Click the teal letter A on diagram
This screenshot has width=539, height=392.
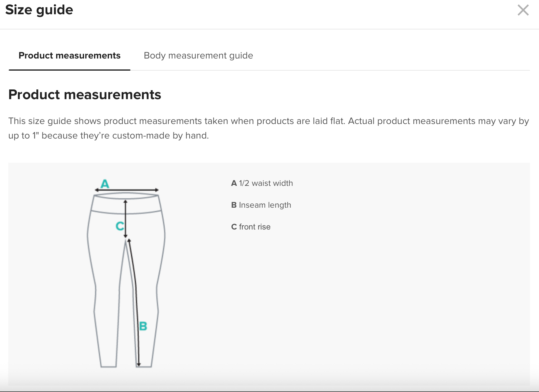pyautogui.click(x=105, y=184)
